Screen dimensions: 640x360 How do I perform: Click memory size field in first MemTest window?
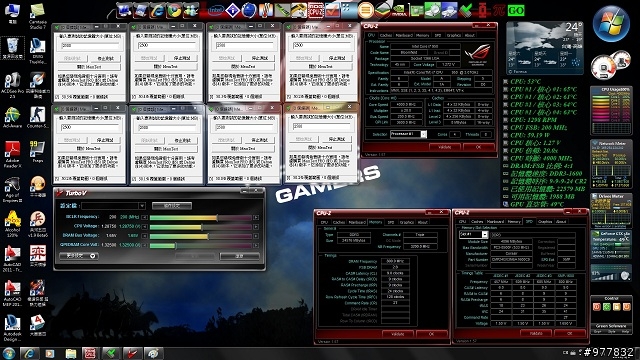(x=89, y=46)
